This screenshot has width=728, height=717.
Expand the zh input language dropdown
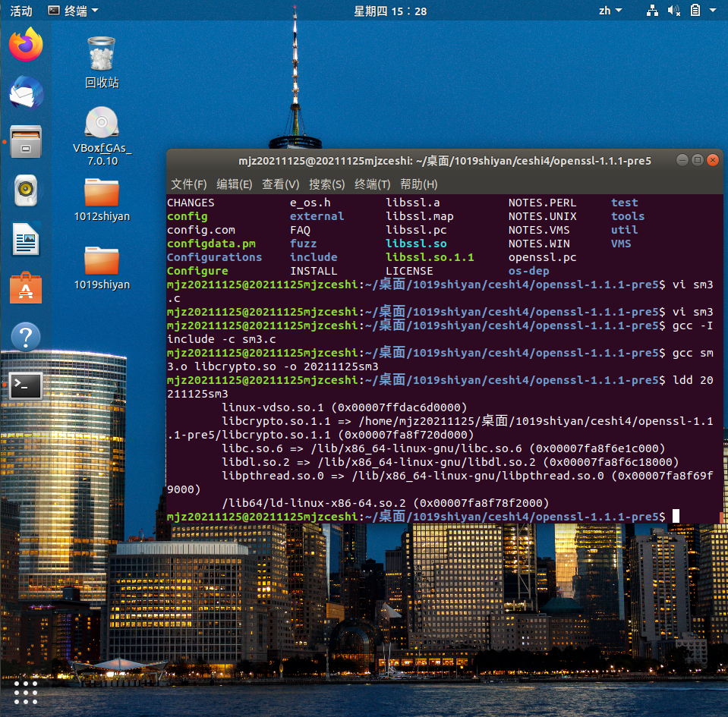point(610,11)
